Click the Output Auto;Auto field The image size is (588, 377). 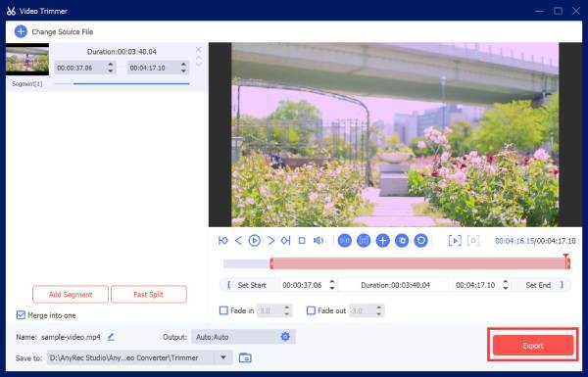(243, 337)
